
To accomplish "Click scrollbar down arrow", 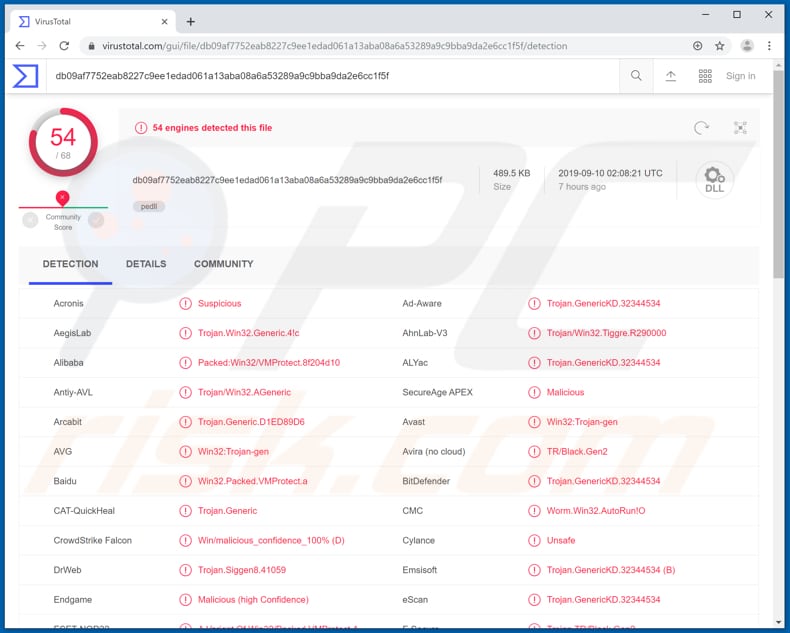I will point(779,621).
